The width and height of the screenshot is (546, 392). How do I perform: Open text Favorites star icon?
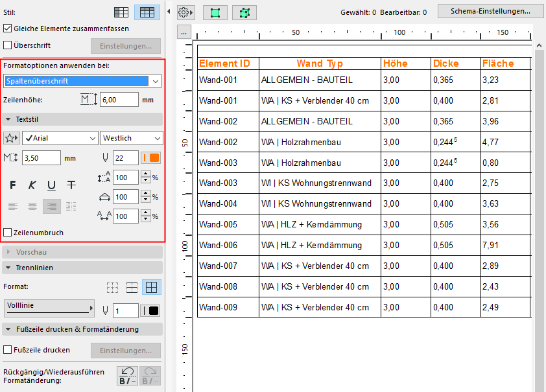pos(11,138)
